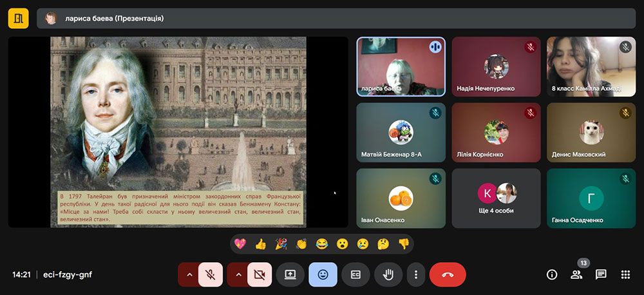Show the participants list panel
The image size is (644, 295).
pos(576,274)
